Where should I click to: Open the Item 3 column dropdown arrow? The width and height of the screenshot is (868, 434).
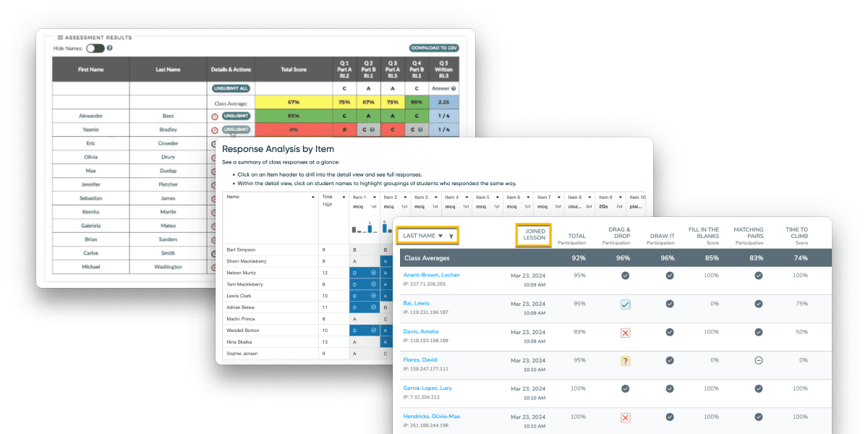pyautogui.click(x=436, y=197)
